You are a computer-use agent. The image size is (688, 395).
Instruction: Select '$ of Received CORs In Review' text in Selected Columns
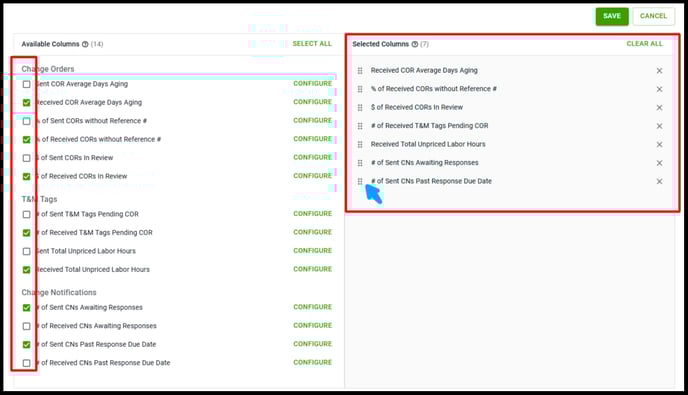(417, 107)
